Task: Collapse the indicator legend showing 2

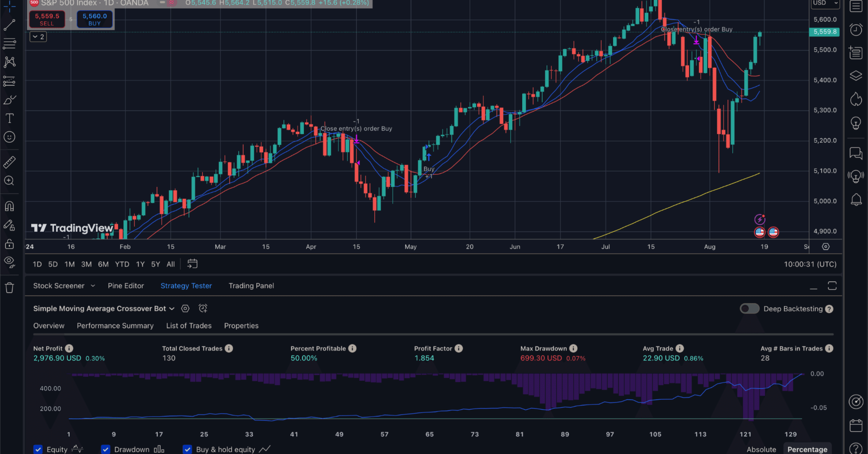Action: point(38,37)
